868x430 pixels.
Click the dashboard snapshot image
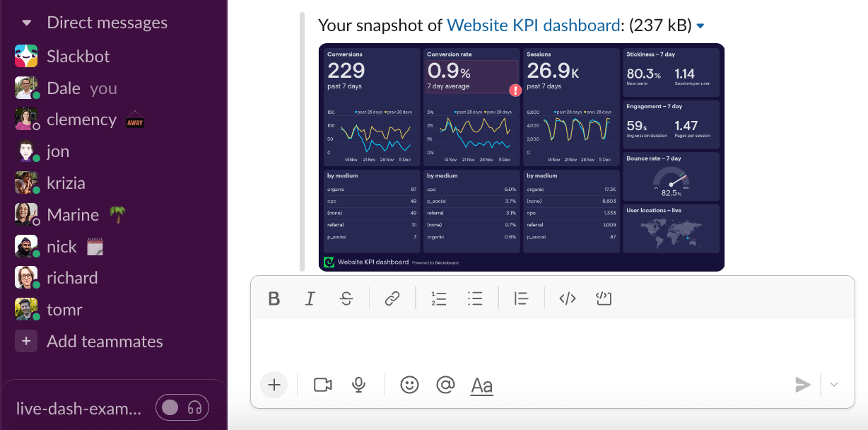521,157
